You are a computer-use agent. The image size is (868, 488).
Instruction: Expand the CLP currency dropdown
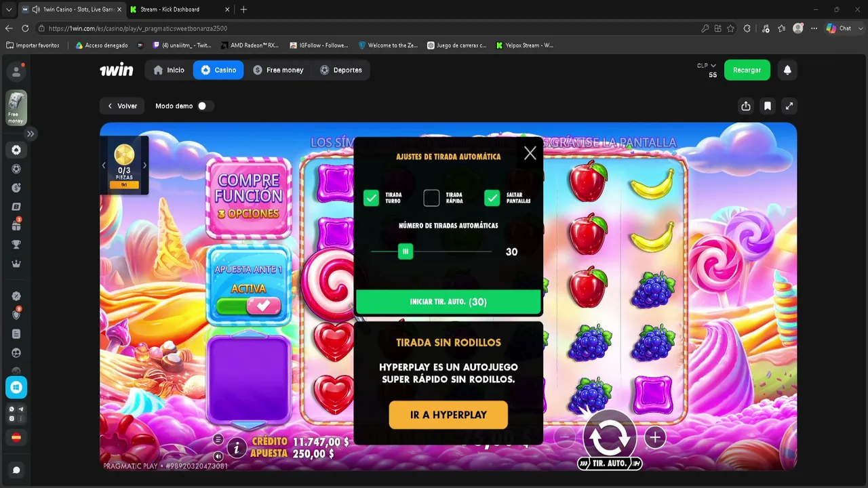(x=707, y=66)
